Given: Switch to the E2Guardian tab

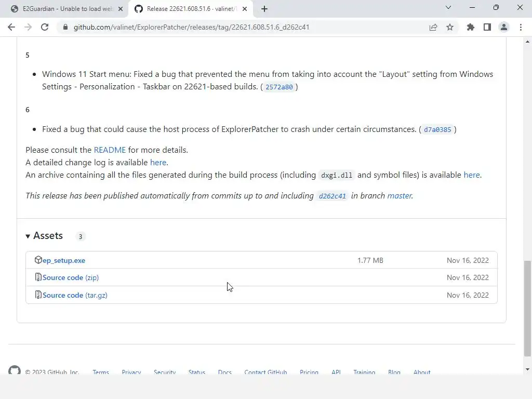Looking at the screenshot, I should (x=64, y=9).
